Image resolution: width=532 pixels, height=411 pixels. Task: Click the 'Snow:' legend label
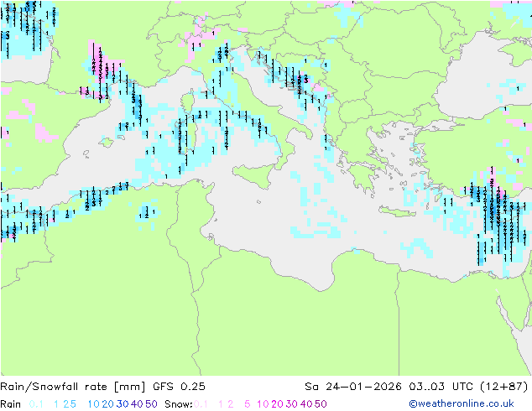(x=179, y=404)
